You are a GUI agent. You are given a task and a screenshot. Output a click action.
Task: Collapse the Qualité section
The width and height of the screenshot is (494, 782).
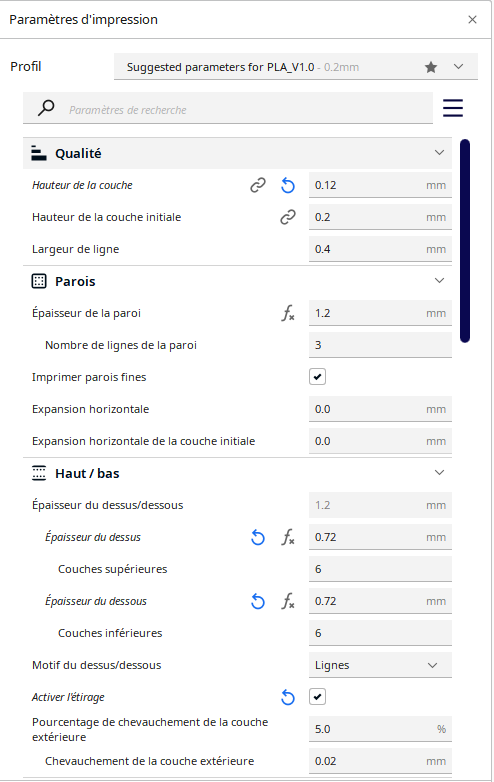tap(439, 153)
